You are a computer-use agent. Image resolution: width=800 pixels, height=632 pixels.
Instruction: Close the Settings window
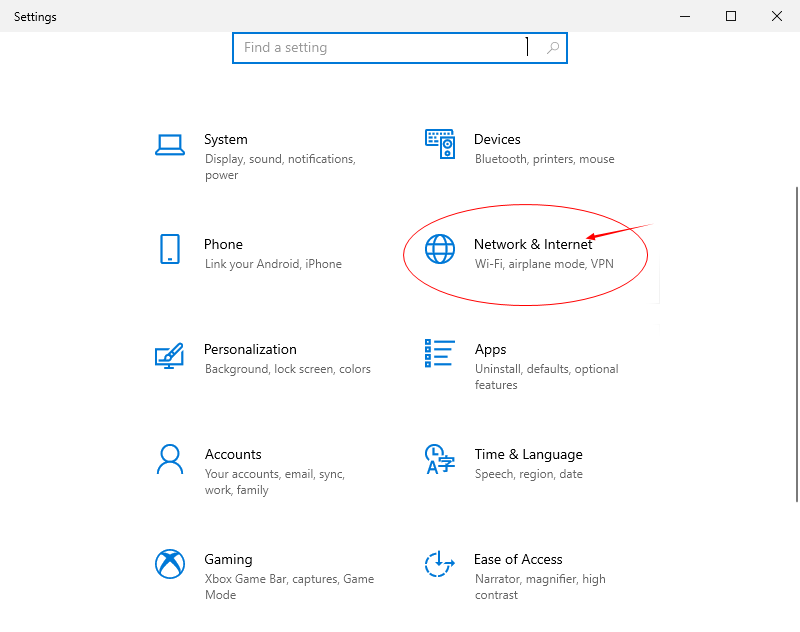coord(777,16)
